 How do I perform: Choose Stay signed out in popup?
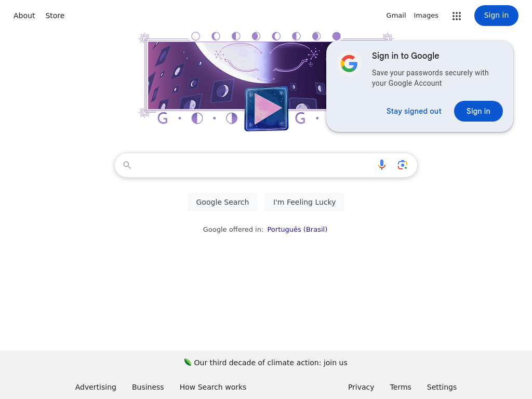point(414,111)
